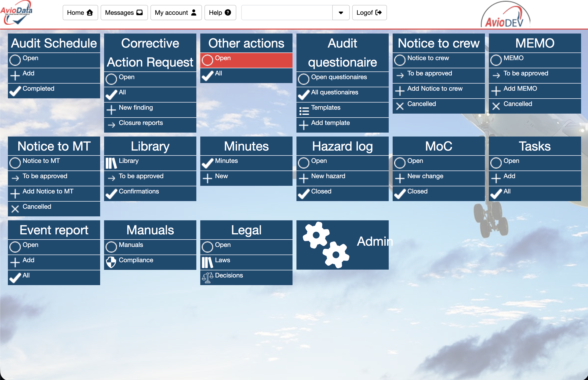
Task: Click the Templates list icon
Action: tap(304, 111)
